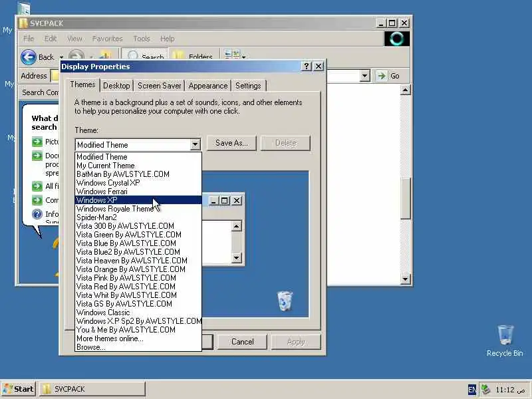Expand the Theme combo box arrow
The height and width of the screenshot is (399, 532).
point(195,145)
